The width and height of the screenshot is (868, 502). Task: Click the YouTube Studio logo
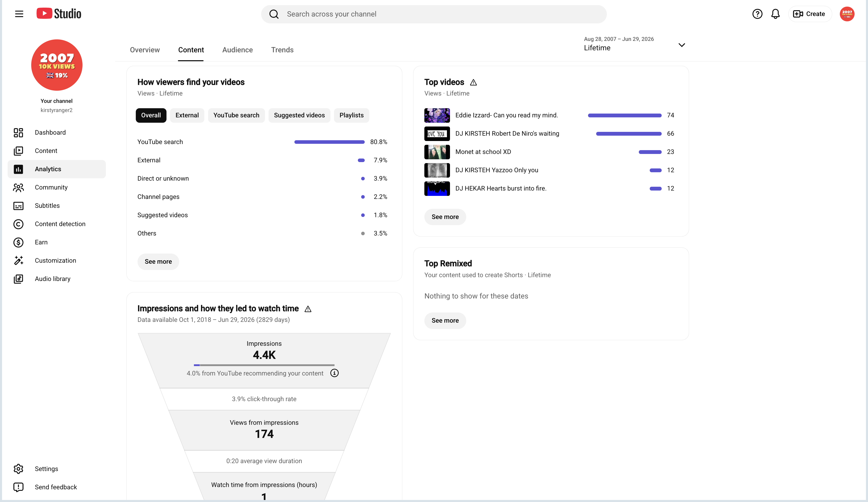click(x=59, y=14)
